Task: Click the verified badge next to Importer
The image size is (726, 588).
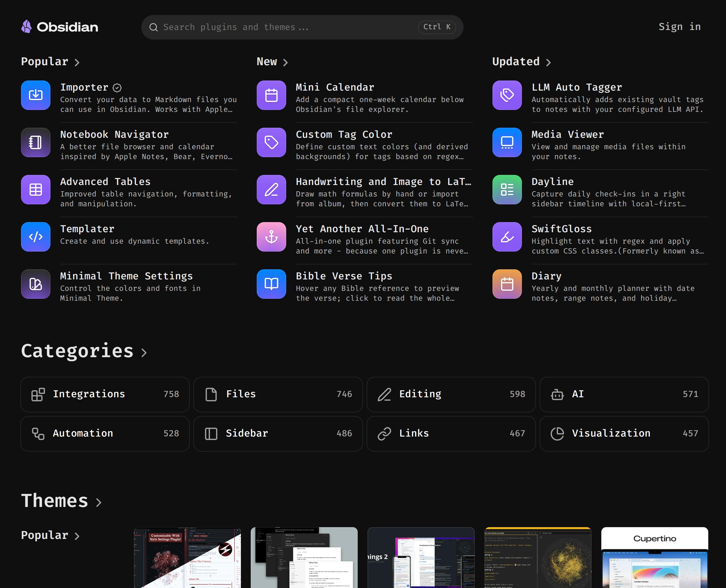Action: pos(117,88)
